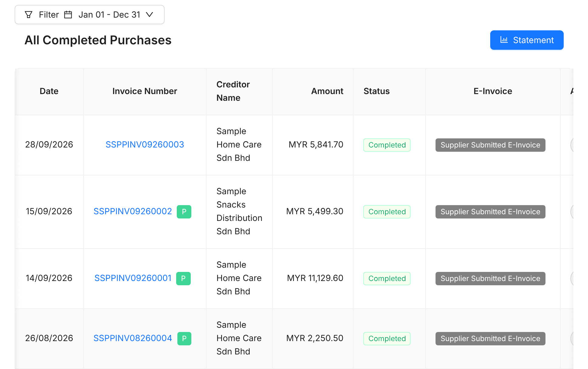Click the Invoice Number column header
588x369 pixels.
tap(145, 91)
